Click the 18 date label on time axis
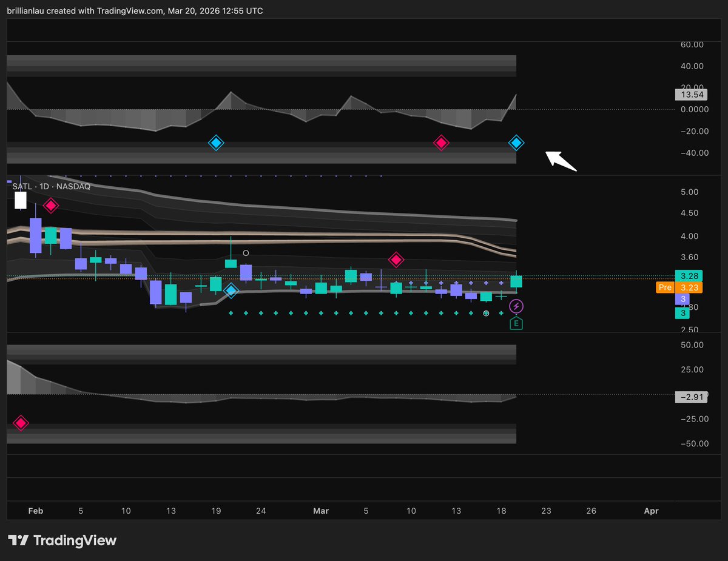The width and height of the screenshot is (728, 561). point(501,511)
